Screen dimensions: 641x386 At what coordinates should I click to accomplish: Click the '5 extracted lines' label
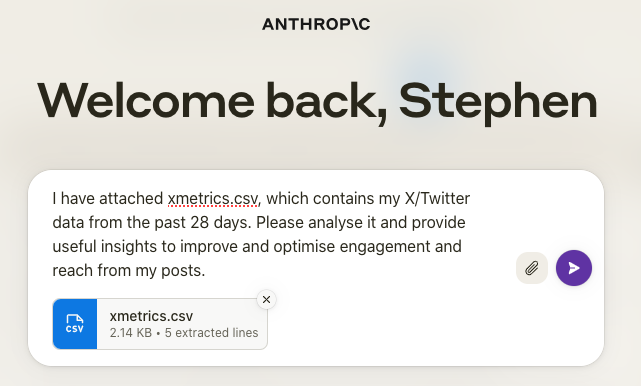click(x=211, y=333)
